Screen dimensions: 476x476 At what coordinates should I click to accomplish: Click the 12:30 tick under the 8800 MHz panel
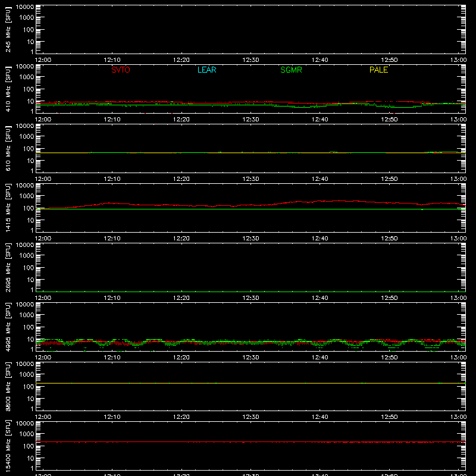coord(250,417)
